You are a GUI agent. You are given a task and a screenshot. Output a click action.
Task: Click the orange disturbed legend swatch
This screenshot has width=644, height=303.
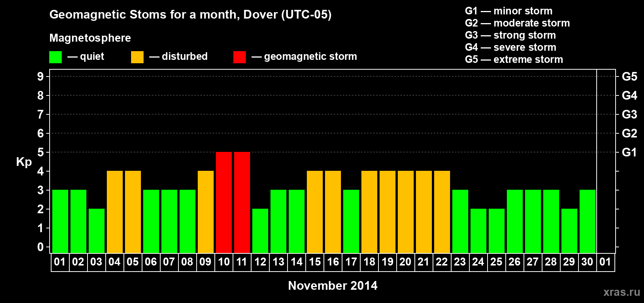pyautogui.click(x=137, y=57)
